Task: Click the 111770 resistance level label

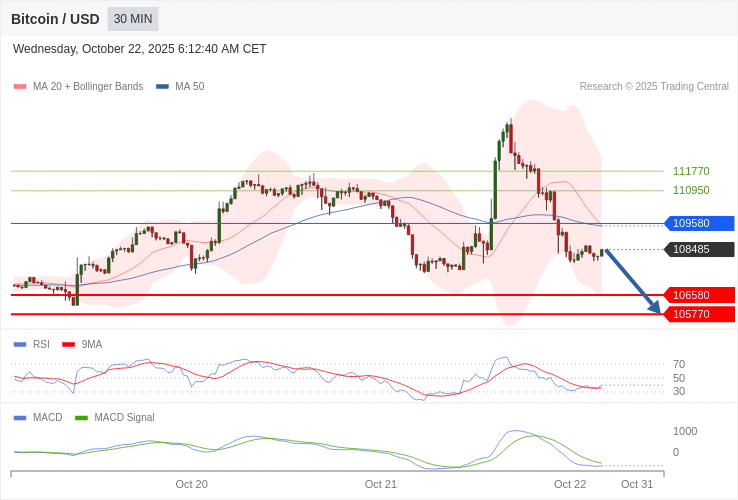Action: 691,171
